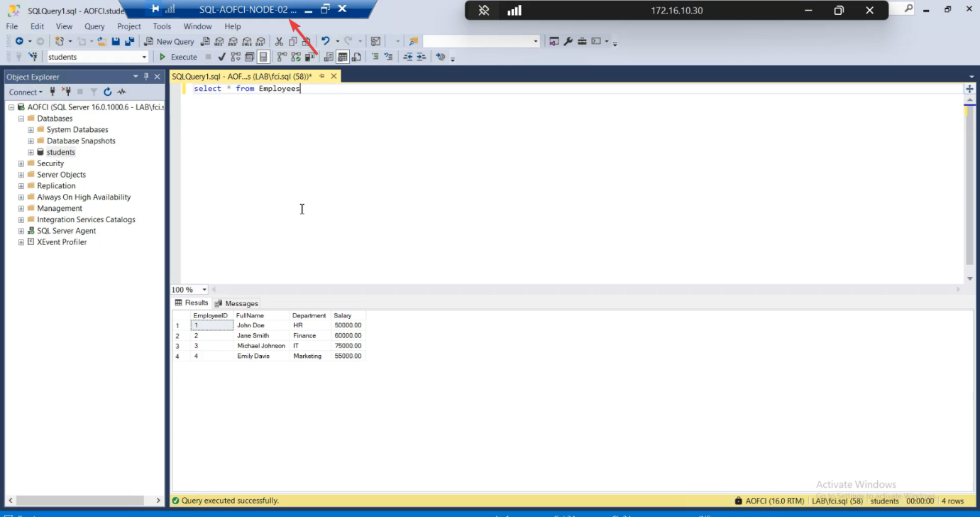Viewport: 980px width, 517px height.
Task: Click the Undo arrow icon
Action: (325, 41)
